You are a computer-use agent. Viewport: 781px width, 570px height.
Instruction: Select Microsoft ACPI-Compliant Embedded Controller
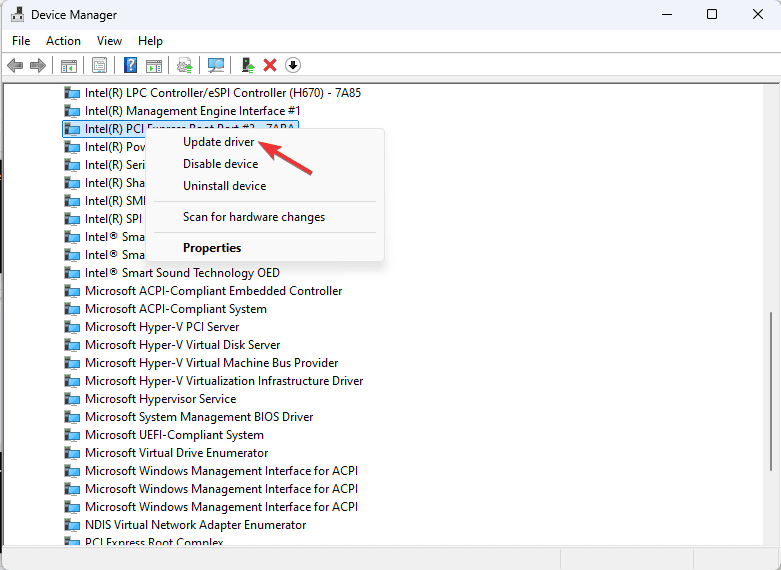pos(214,291)
